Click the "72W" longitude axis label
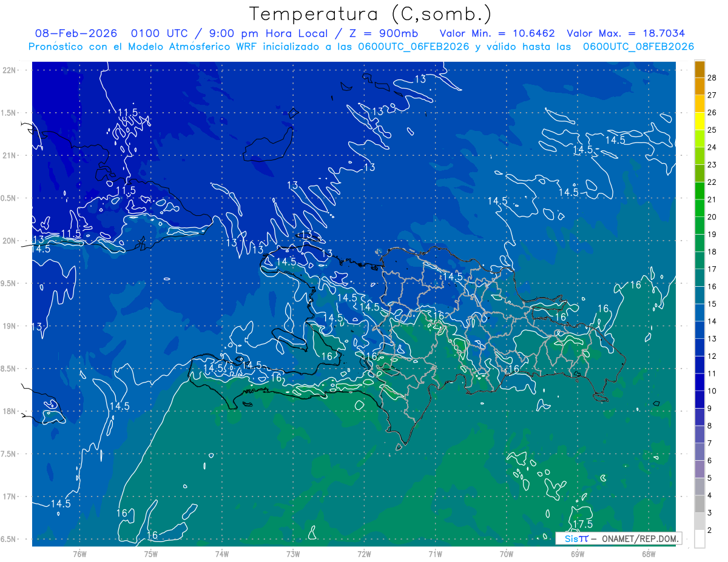Viewport: 728px width, 562px height. click(x=364, y=554)
